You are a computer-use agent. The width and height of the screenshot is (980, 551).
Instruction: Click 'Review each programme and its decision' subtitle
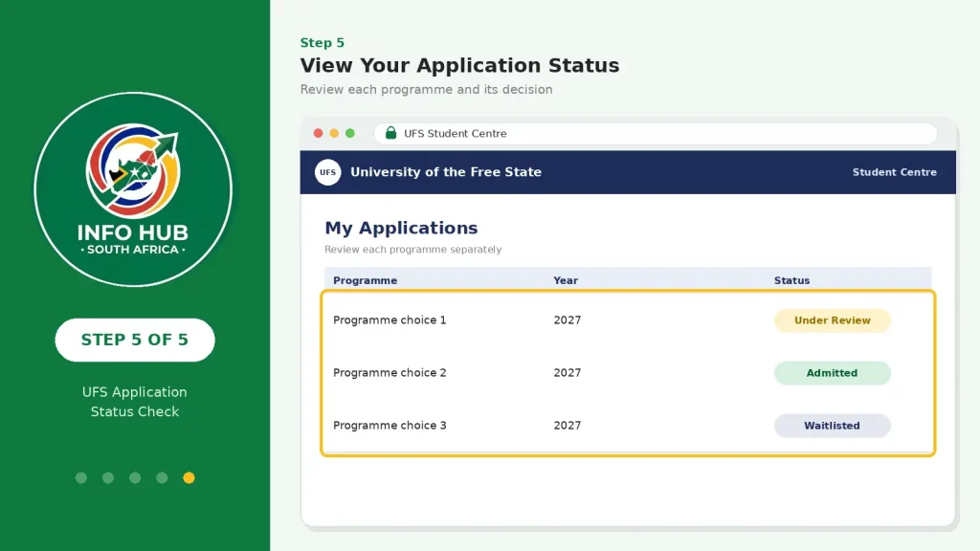point(426,89)
